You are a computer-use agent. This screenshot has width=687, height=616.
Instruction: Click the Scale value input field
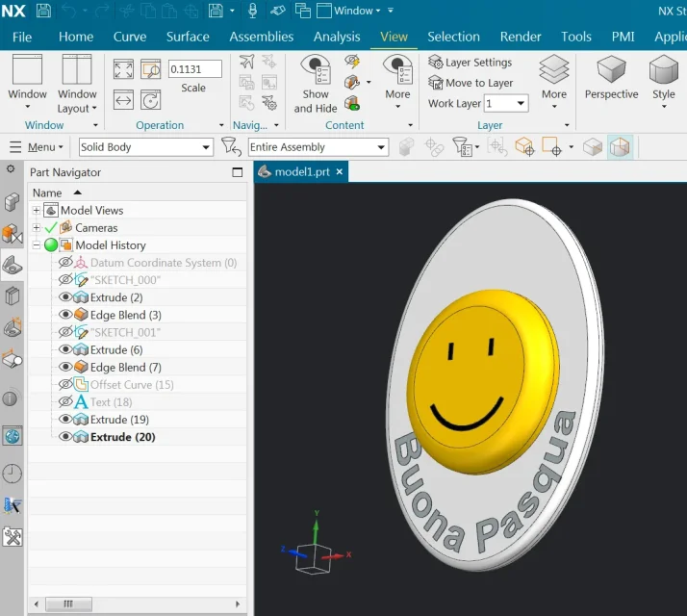tap(195, 69)
